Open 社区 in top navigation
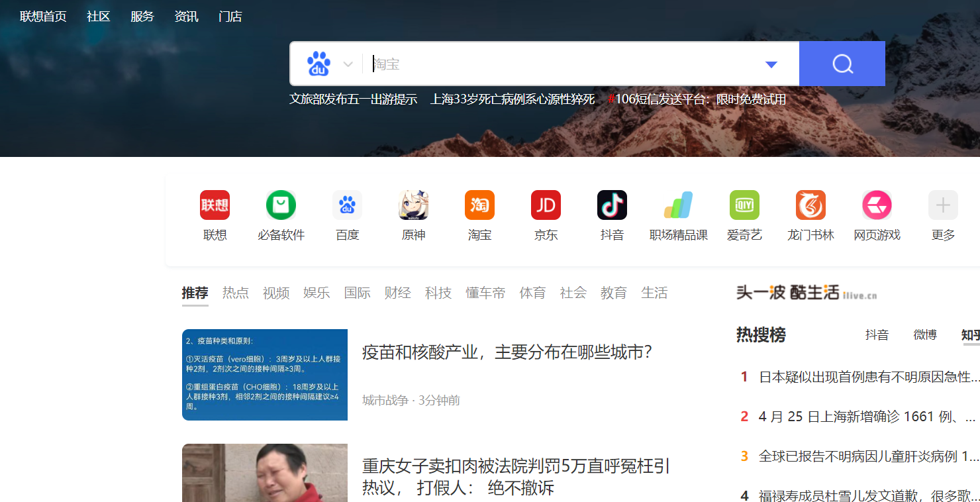The image size is (980, 502). 99,17
